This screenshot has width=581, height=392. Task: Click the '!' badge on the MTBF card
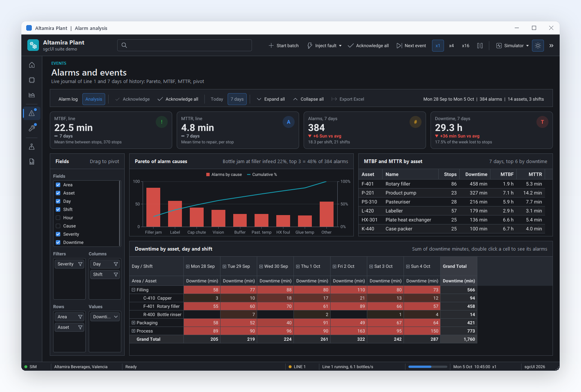point(162,122)
